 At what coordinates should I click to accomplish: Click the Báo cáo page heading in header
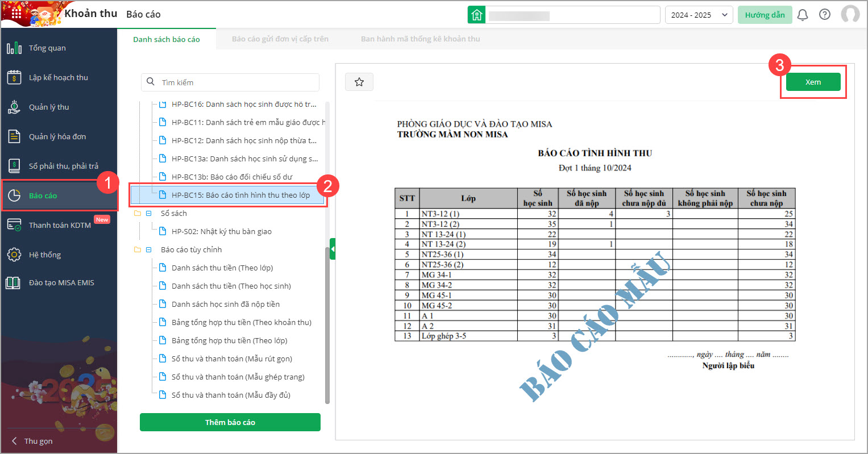143,14
